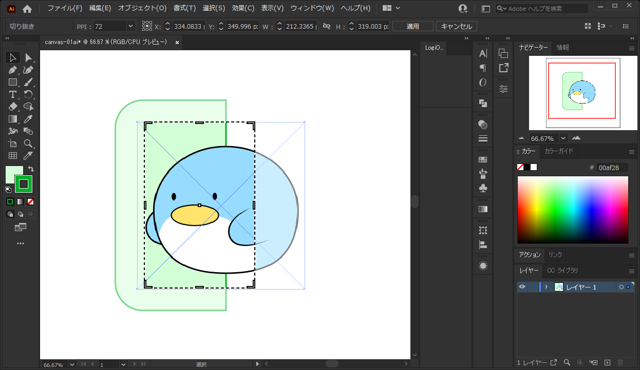
Task: Zoom out button in Navigator panel
Action: [x=521, y=138]
